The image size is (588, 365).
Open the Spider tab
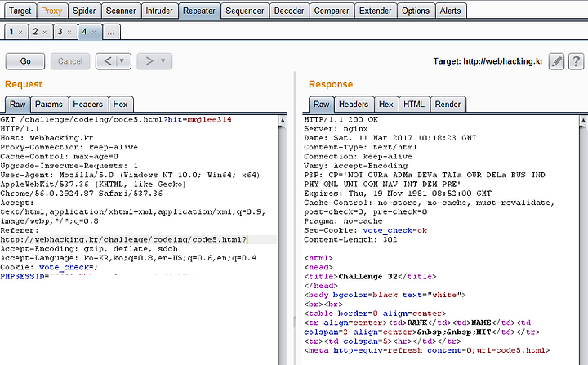pyautogui.click(x=84, y=11)
